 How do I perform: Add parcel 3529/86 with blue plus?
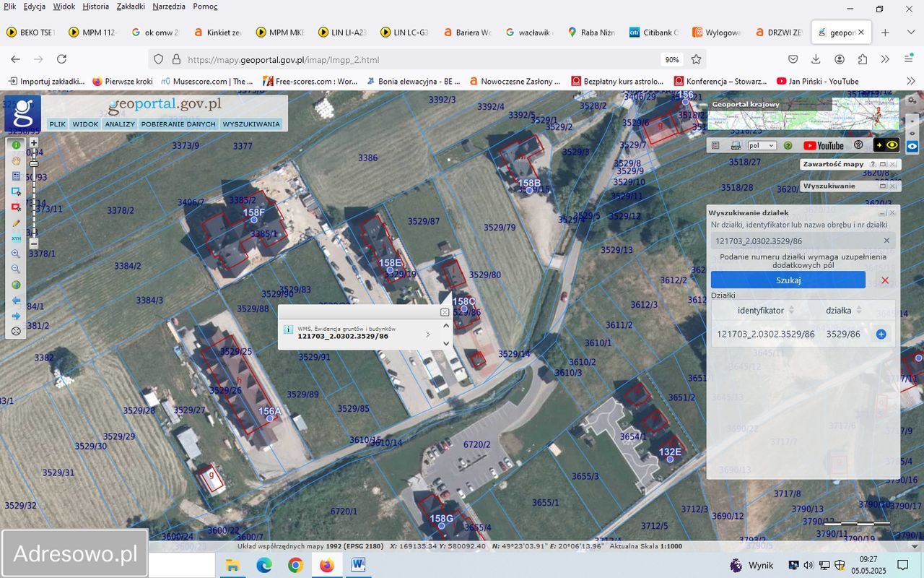point(881,335)
